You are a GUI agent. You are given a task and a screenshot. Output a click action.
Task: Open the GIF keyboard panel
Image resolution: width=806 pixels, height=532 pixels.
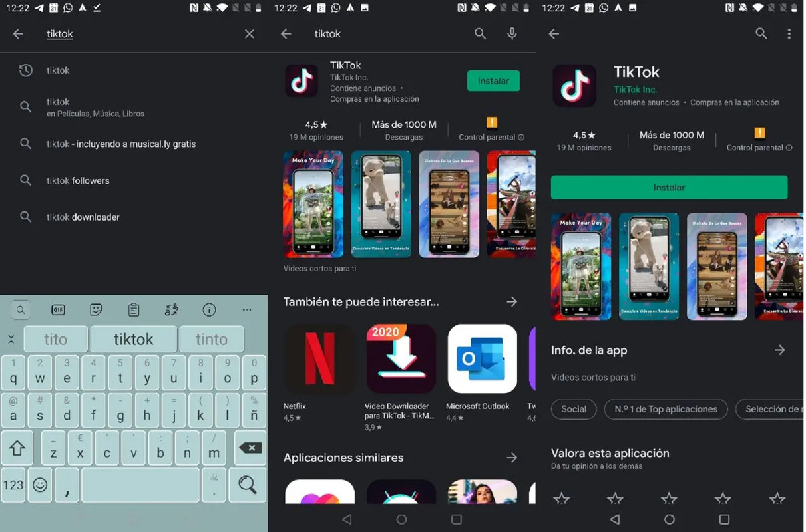tap(58, 310)
